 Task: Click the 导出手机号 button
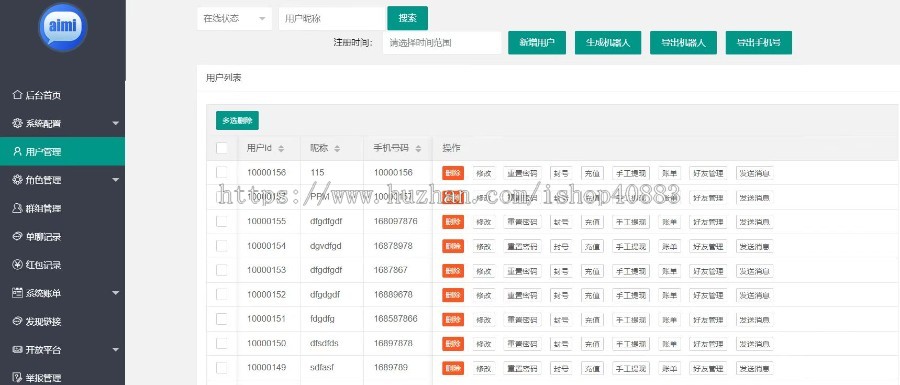tap(759, 42)
